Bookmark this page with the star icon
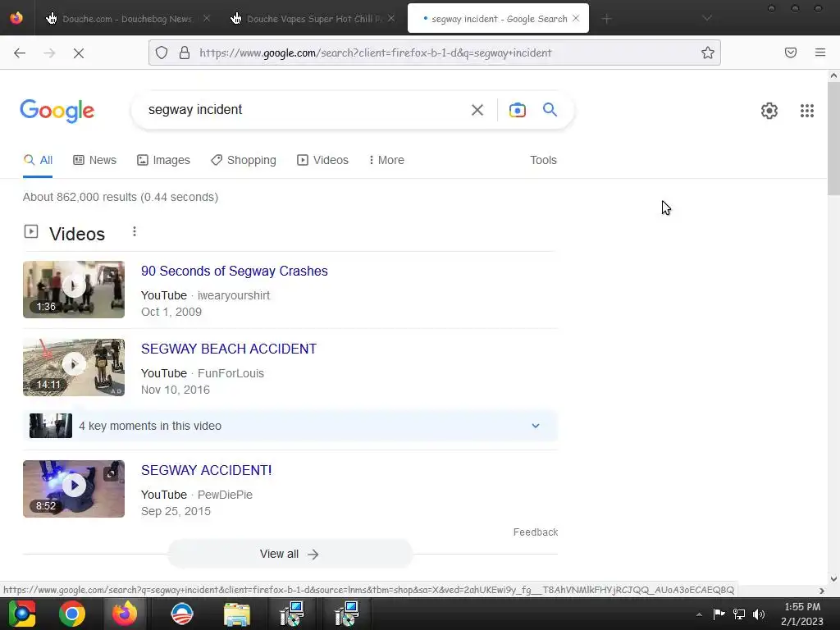The image size is (840, 630). pos(708,52)
